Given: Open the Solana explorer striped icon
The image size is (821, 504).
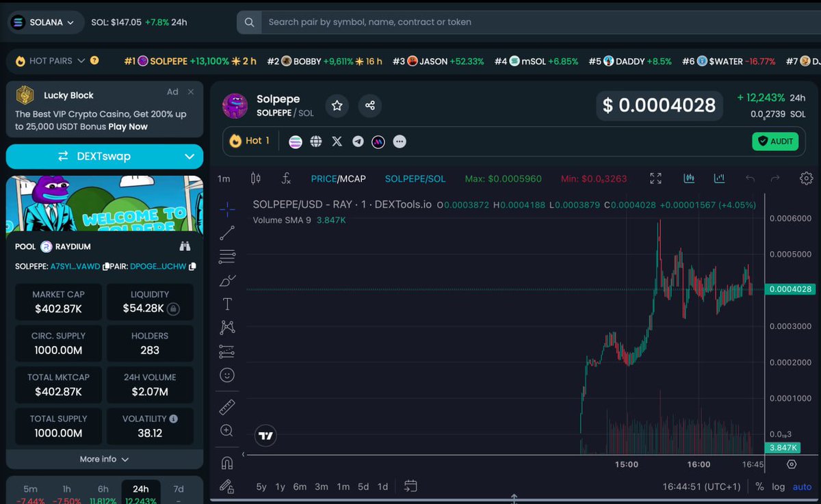Looking at the screenshot, I should click(x=296, y=142).
